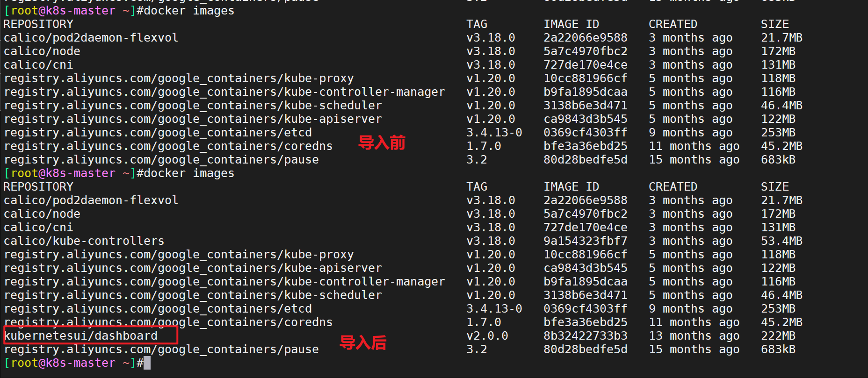
Task: Click the upper SIZE column header
Action: [x=775, y=24]
